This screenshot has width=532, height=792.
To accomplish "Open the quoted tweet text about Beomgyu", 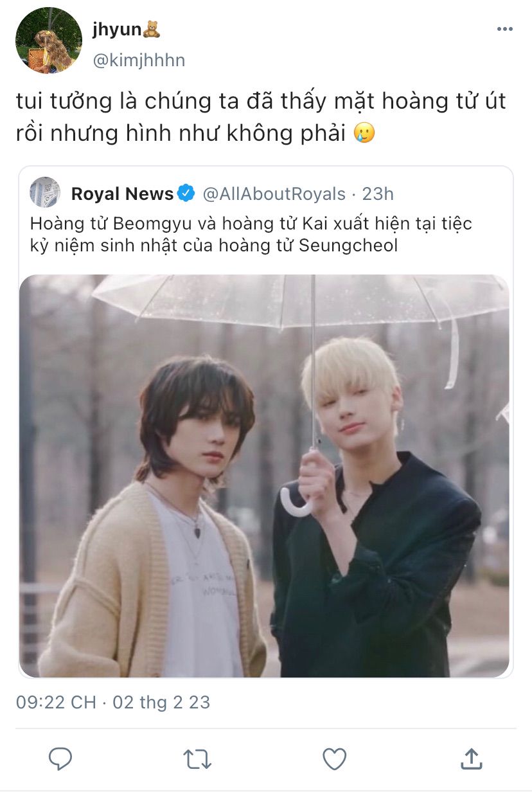I will [251, 234].
